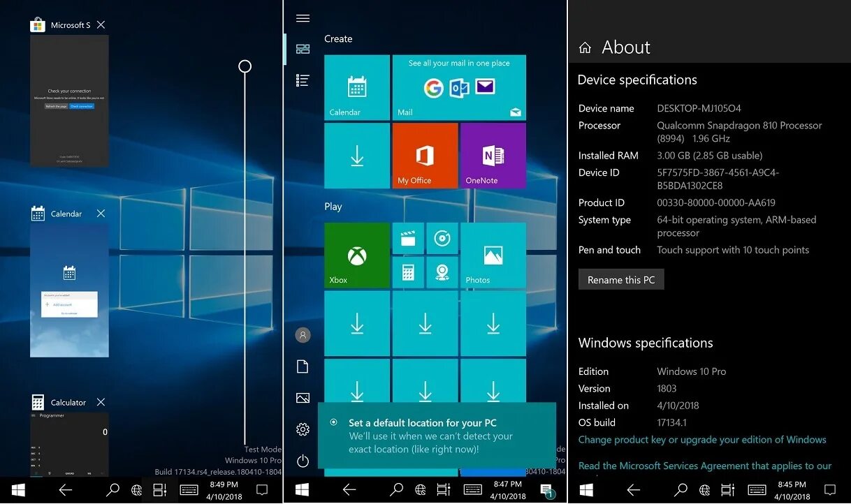The image size is (851, 504).
Task: Click the 8:47 PM clock in the taskbar
Action: tap(508, 490)
